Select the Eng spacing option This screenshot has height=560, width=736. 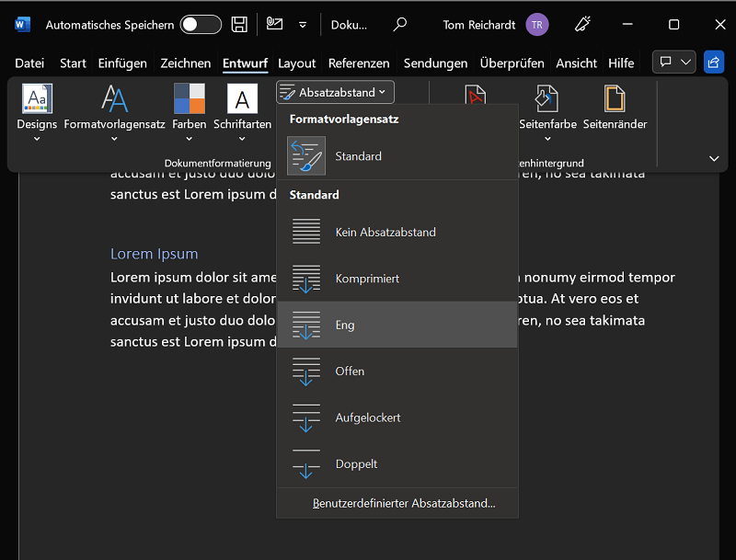397,325
